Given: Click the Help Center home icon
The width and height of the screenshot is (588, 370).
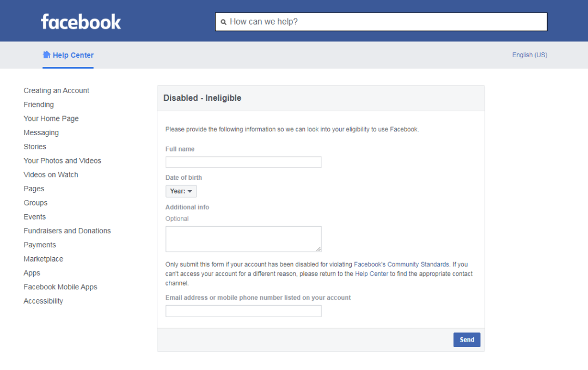Looking at the screenshot, I should tap(46, 54).
